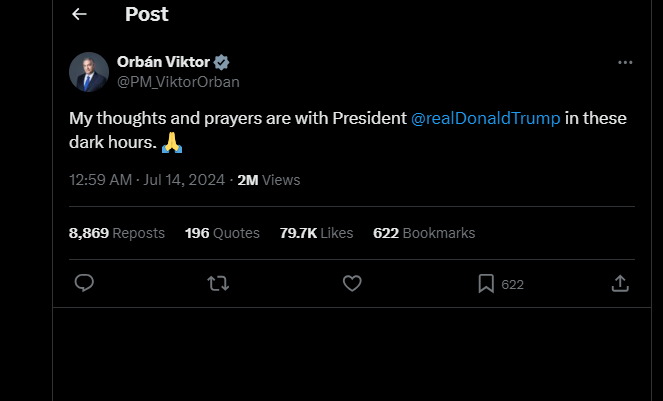The height and width of the screenshot is (401, 663).
Task: Click the 622 Bookmarks stat
Action: tap(424, 233)
